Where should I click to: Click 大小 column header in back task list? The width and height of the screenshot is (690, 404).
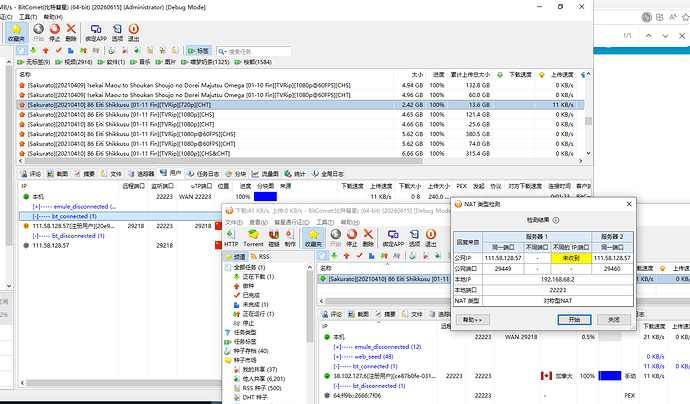(x=417, y=75)
